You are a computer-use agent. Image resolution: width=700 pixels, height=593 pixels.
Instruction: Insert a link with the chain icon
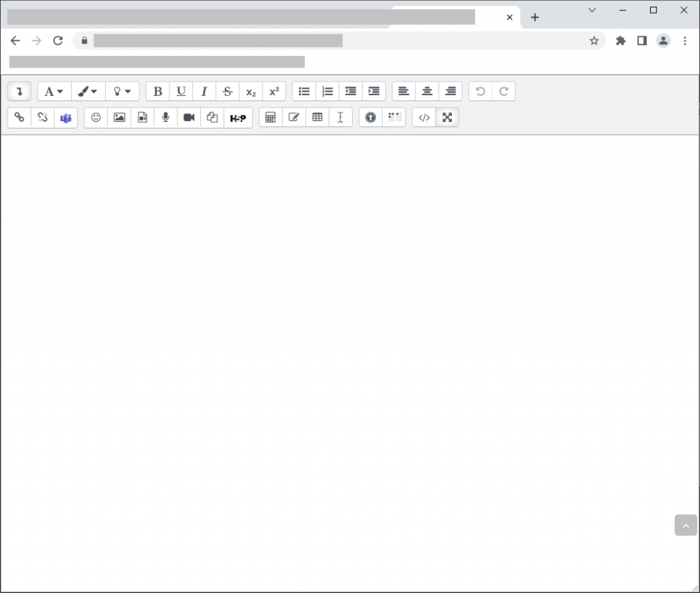[19, 118]
